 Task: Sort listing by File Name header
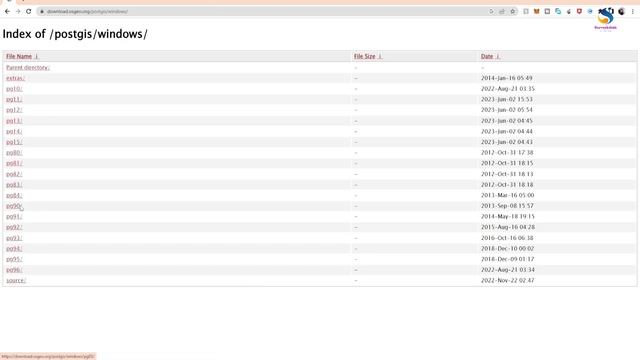pyautogui.click(x=19, y=56)
